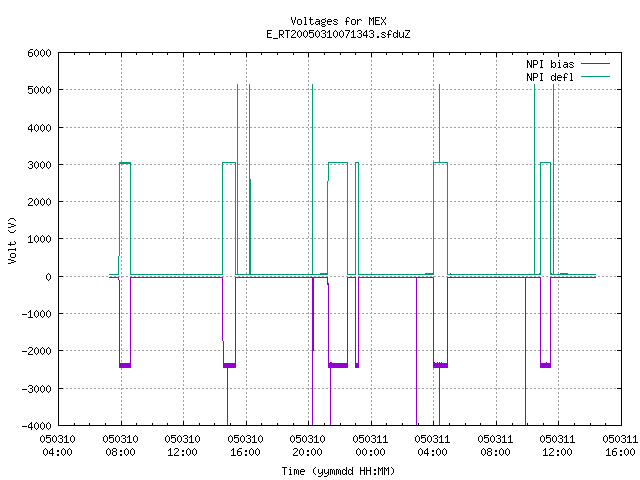Viewport: 640px width, 480px height.
Task: Click the x-axis tick label '050310 16:00'
Action: click(x=245, y=446)
